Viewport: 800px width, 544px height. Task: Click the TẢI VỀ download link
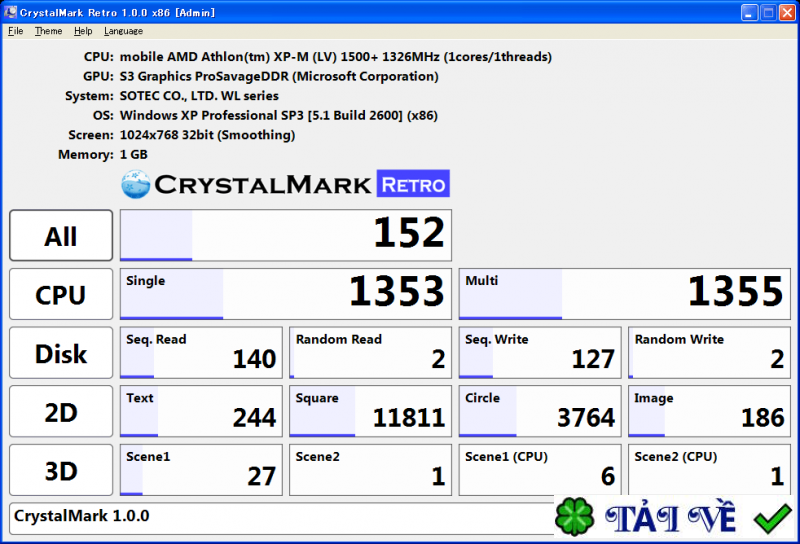point(670,518)
